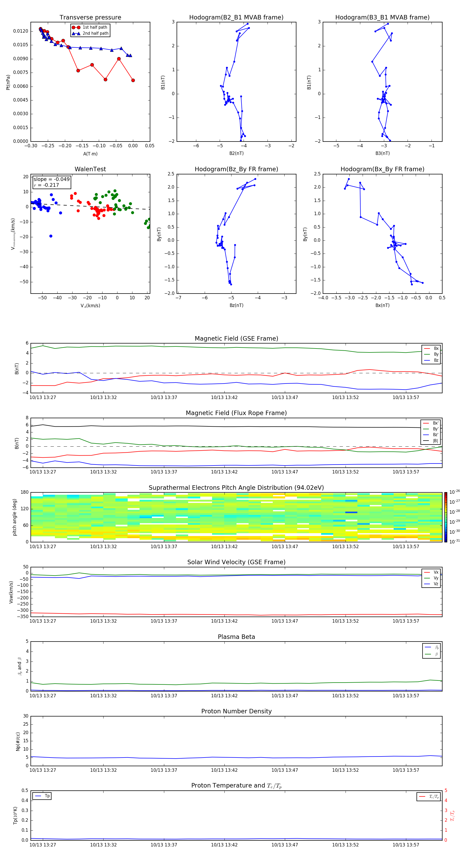Click the 'B3(nT)' x-axis label
Screen dimensions: 473x868
click(x=382, y=153)
